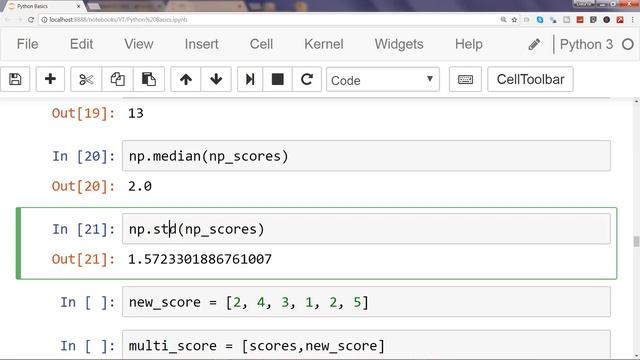The width and height of the screenshot is (640, 360).
Task: Click the dark round extension icon
Action: point(607,20)
